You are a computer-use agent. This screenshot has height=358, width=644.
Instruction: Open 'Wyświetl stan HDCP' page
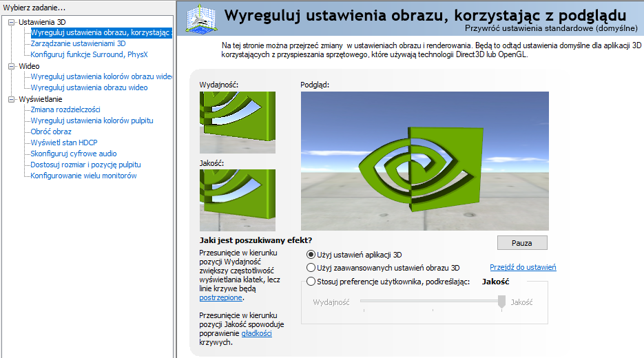point(64,143)
